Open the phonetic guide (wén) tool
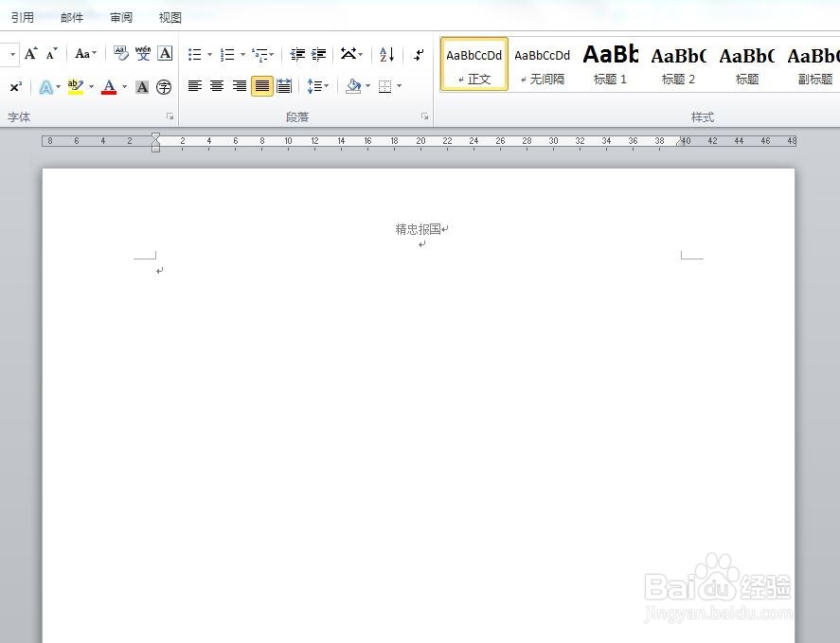The height and width of the screenshot is (643, 840). coord(143,54)
